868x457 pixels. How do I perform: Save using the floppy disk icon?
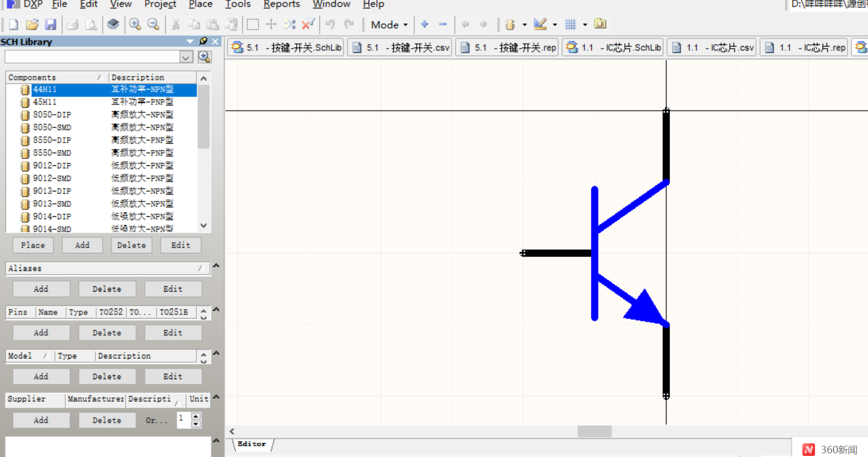[x=50, y=24]
